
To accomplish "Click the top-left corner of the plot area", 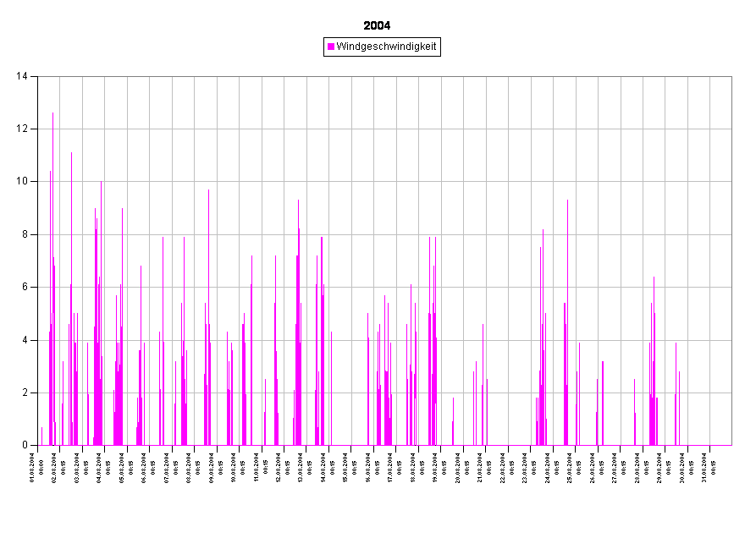I will 39,78.
